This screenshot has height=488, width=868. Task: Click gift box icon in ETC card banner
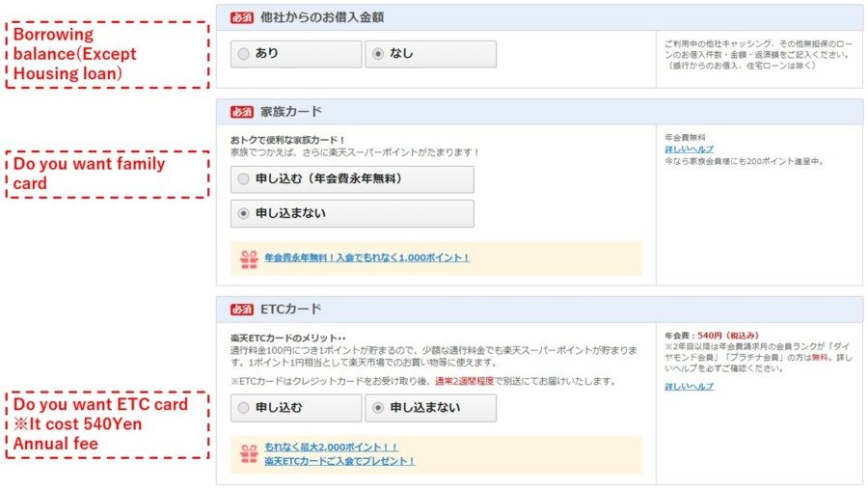click(249, 453)
